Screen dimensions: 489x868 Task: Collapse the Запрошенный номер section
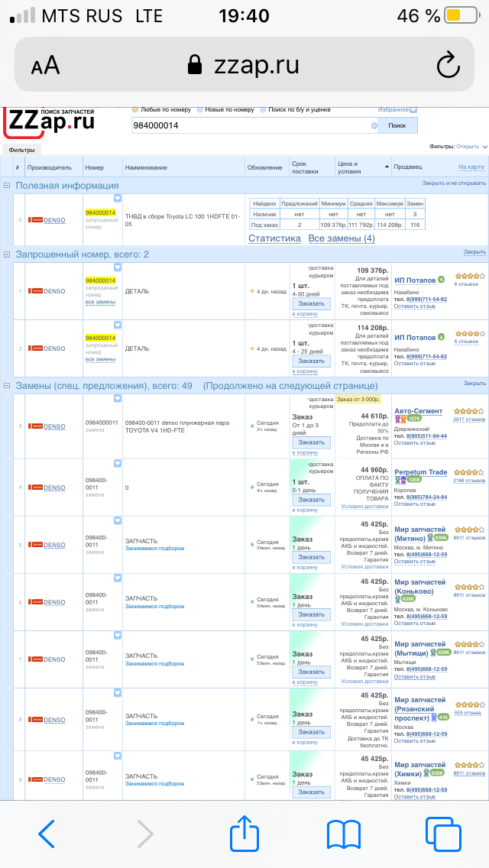pyautogui.click(x=7, y=254)
